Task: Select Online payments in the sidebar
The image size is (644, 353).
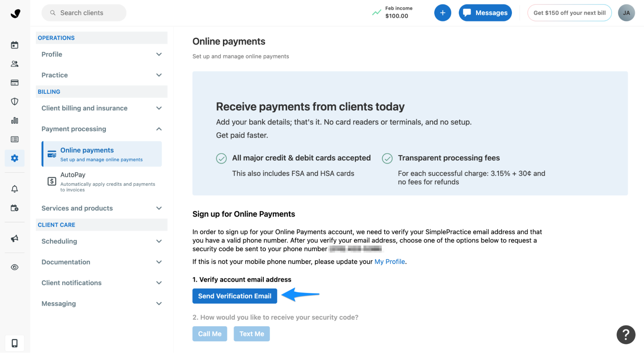Action: [x=87, y=150]
